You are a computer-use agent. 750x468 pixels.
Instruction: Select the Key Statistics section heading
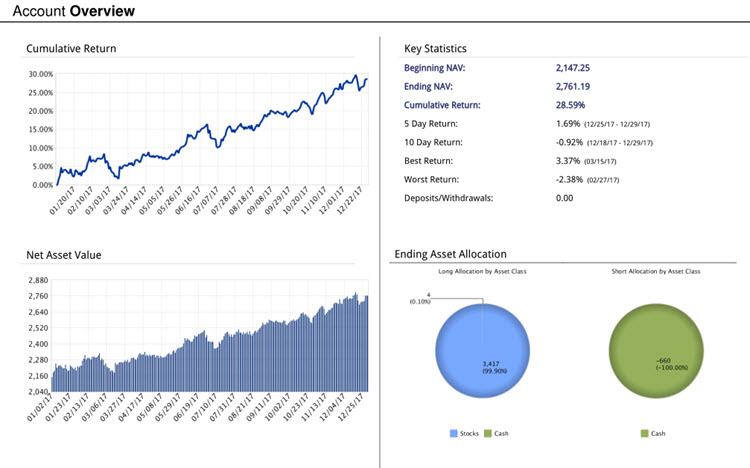point(435,48)
